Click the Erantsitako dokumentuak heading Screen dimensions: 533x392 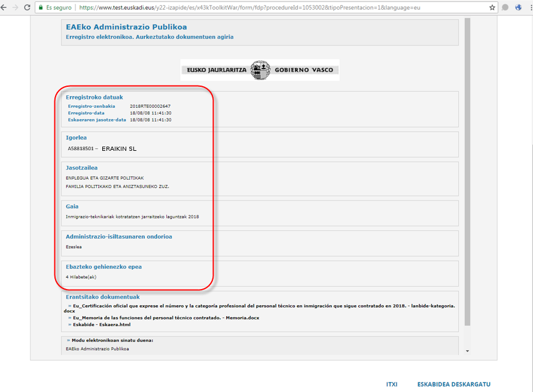[102, 297]
